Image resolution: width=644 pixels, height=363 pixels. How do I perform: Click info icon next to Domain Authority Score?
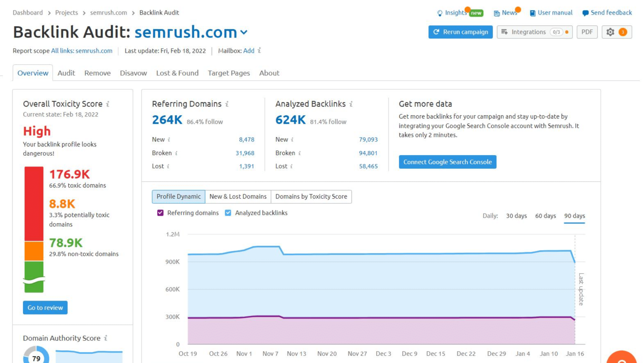coord(105,338)
